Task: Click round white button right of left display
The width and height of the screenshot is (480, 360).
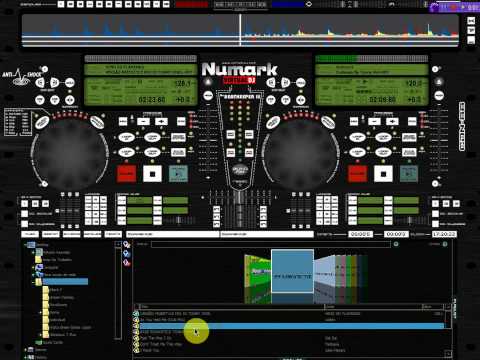Action: pos(208,96)
